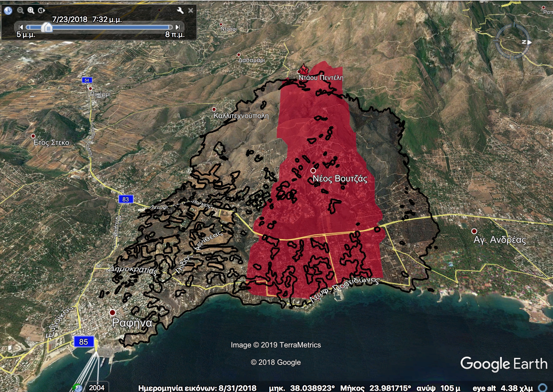The height and width of the screenshot is (392, 553).
Task: Click the streaming status ring icon
Action: click(543, 387)
